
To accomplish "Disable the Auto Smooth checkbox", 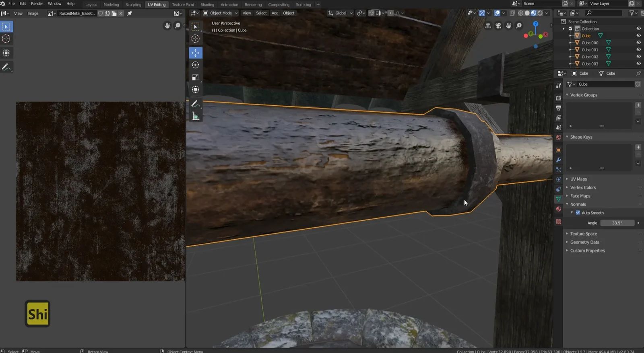I will pos(578,213).
